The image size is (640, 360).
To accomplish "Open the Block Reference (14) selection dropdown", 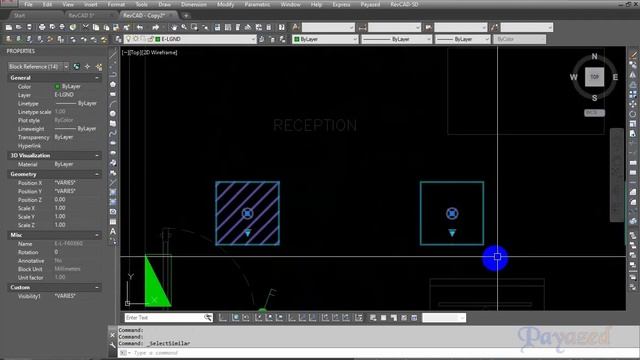I will pos(66,67).
